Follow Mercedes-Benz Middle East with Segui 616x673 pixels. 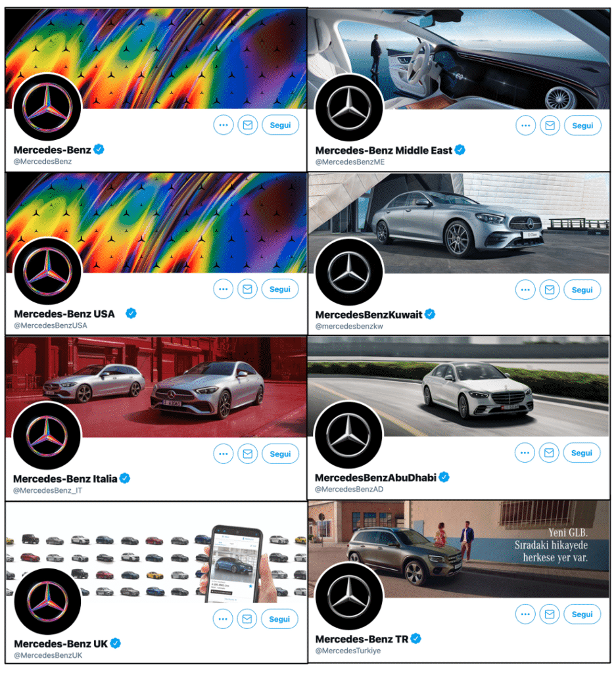click(582, 126)
